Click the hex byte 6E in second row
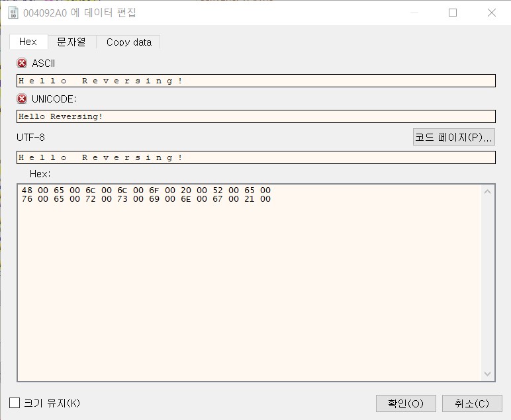 click(186, 199)
